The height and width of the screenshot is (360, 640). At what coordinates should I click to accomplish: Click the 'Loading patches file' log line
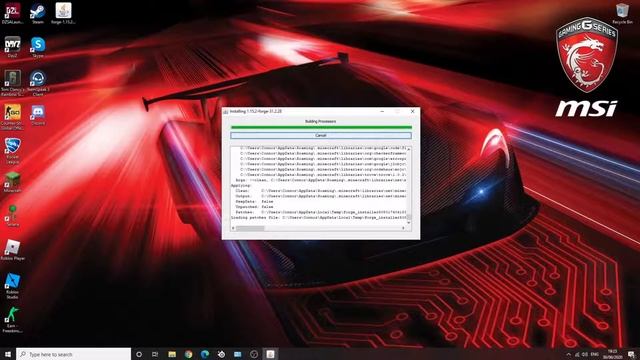pos(319,218)
